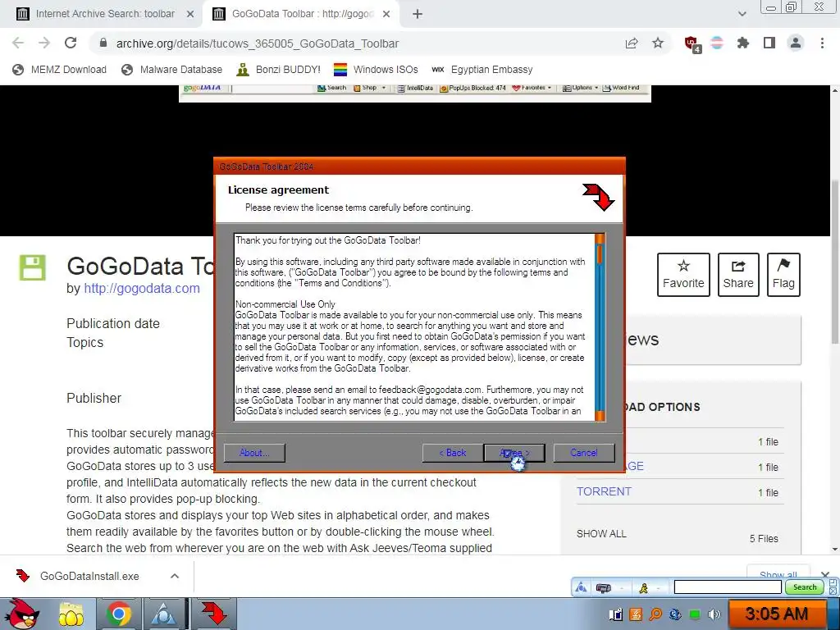Click the AIM running man icon
This screenshot has height=630, width=840.
click(x=643, y=588)
